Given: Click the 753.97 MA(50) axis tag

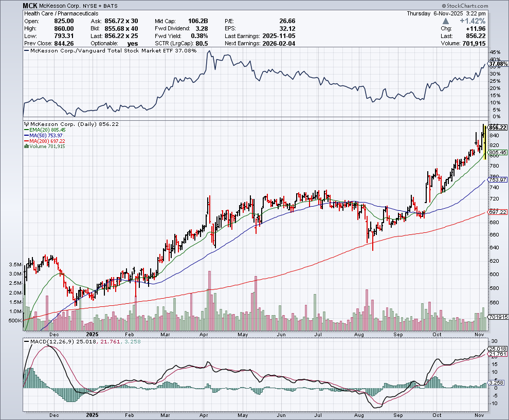Looking at the screenshot, I should (x=498, y=179).
